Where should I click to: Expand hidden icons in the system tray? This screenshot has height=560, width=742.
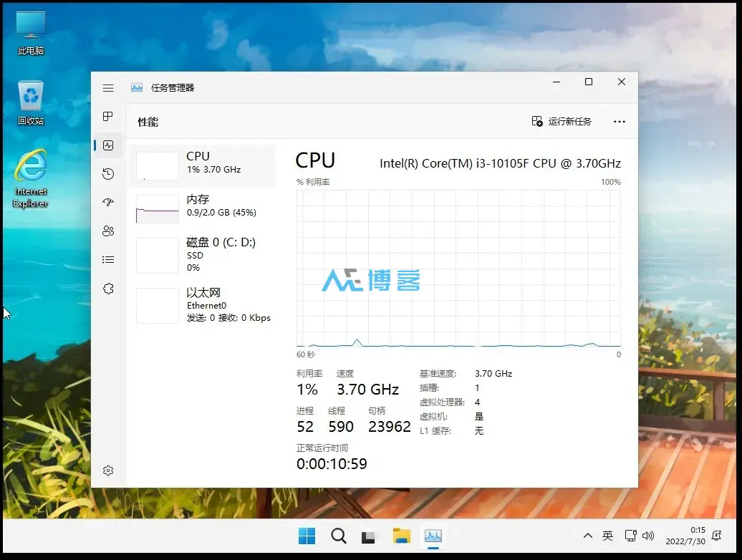pos(587,535)
